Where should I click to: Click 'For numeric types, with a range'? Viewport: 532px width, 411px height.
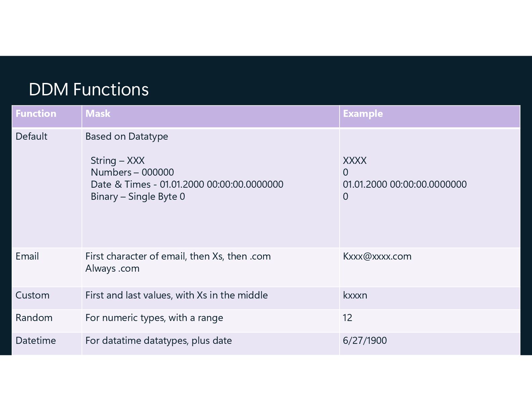pos(154,318)
